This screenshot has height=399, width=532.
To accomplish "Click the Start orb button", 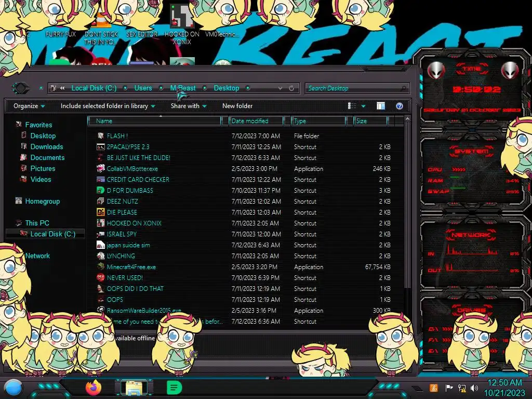I will (x=13, y=388).
